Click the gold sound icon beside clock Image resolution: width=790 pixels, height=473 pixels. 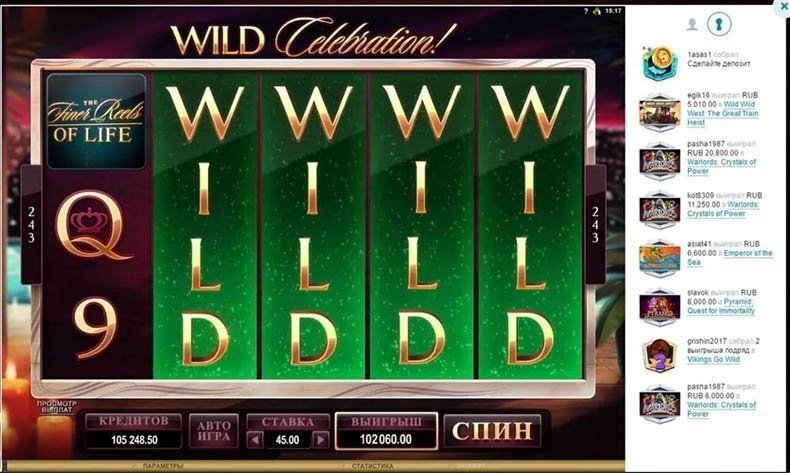[597, 11]
